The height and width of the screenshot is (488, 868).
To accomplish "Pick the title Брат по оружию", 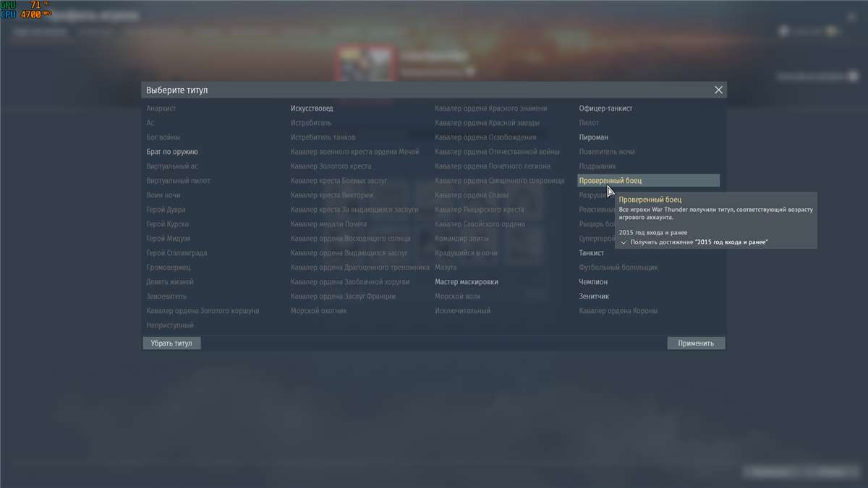I will [x=172, y=152].
